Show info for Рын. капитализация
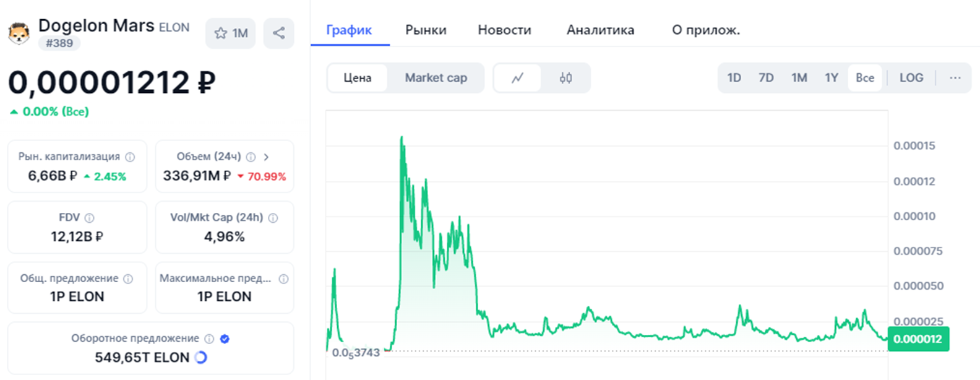The width and height of the screenshot is (980, 380). pyautogui.click(x=130, y=157)
